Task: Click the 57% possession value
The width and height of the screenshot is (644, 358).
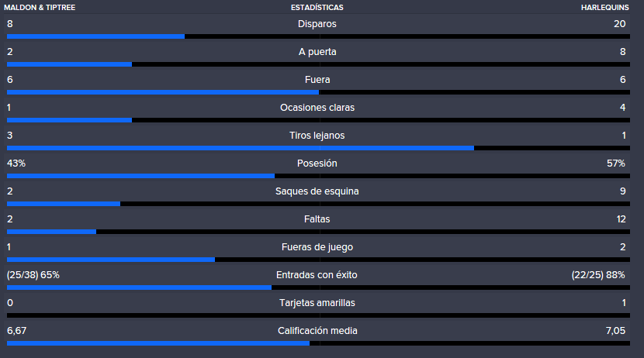Action: point(615,164)
